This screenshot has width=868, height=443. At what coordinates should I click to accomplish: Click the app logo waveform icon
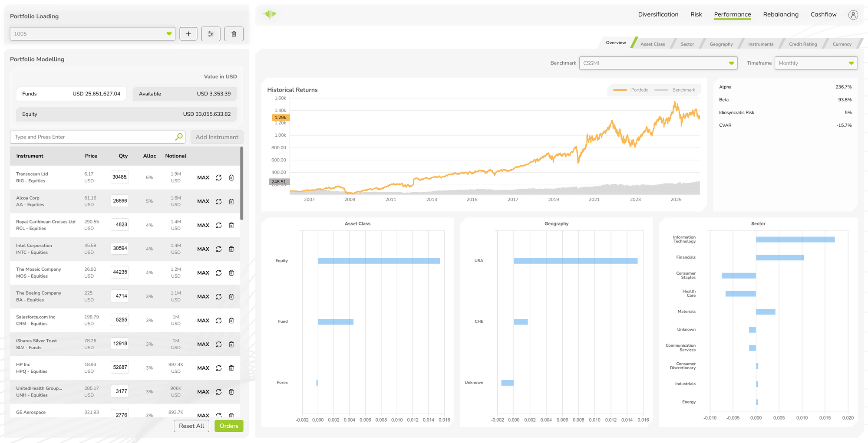269,14
